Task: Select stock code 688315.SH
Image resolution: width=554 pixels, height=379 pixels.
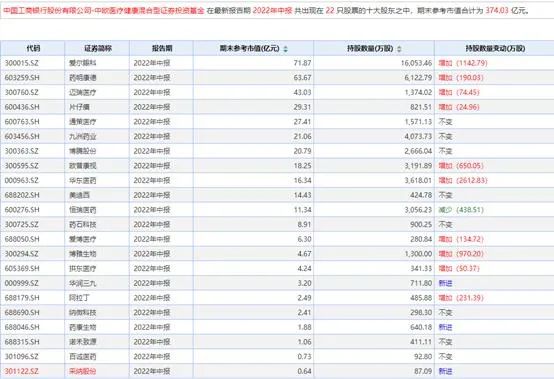Action: point(22,342)
